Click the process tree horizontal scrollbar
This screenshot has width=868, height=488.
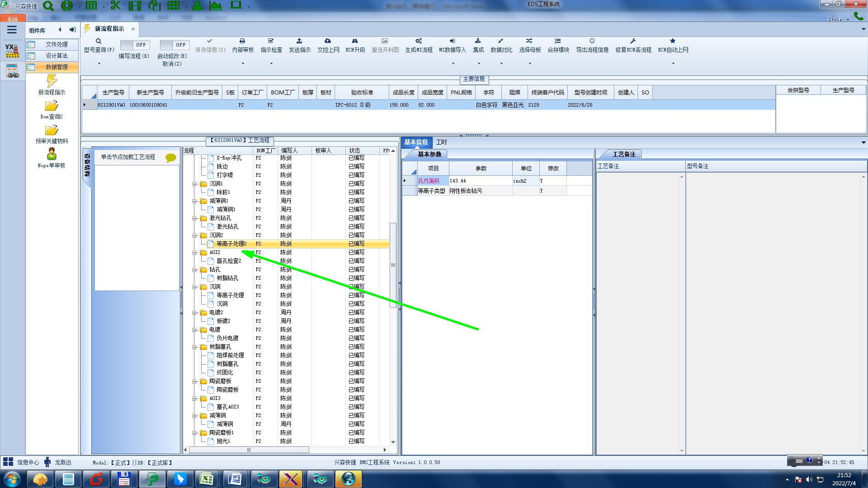[249, 450]
